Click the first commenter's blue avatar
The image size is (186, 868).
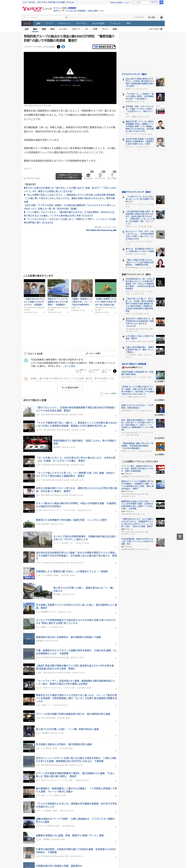tap(26, 360)
